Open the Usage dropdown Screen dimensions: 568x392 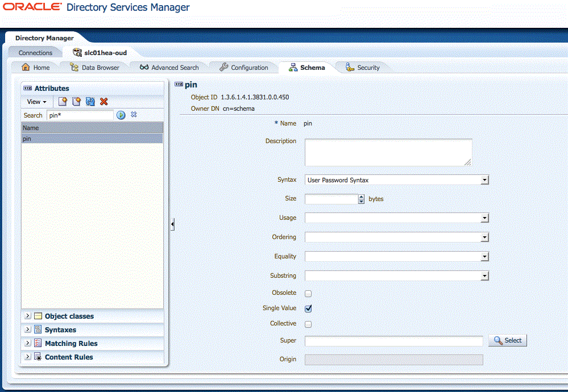[x=484, y=218]
